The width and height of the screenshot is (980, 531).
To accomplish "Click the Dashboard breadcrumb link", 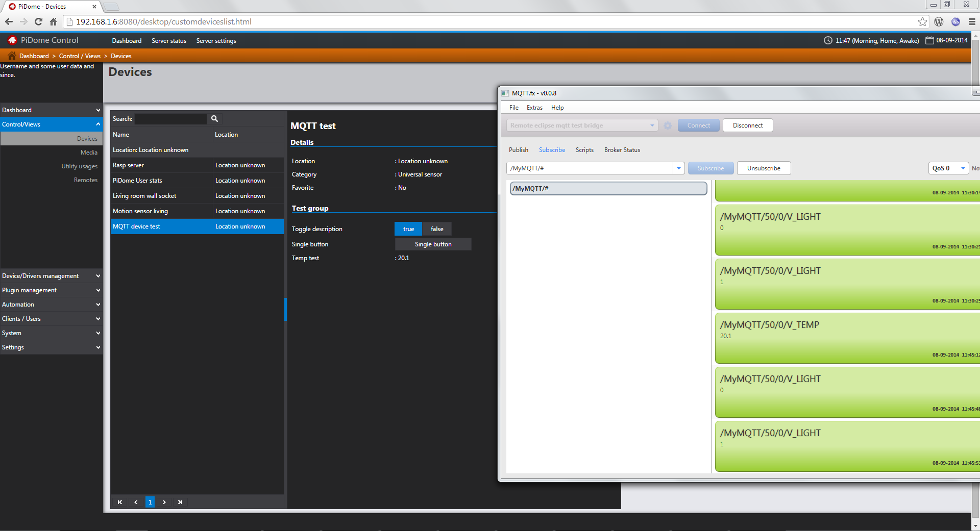I will pyautogui.click(x=34, y=56).
